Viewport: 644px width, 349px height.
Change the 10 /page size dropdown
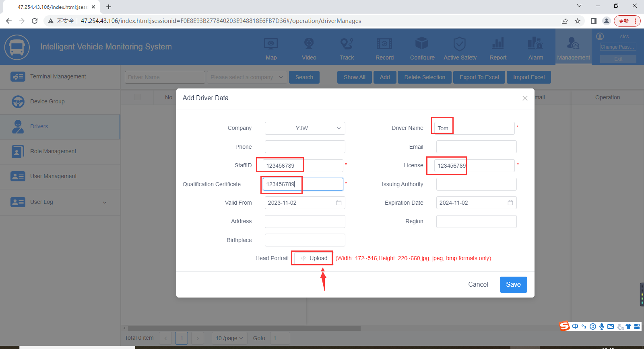click(229, 338)
